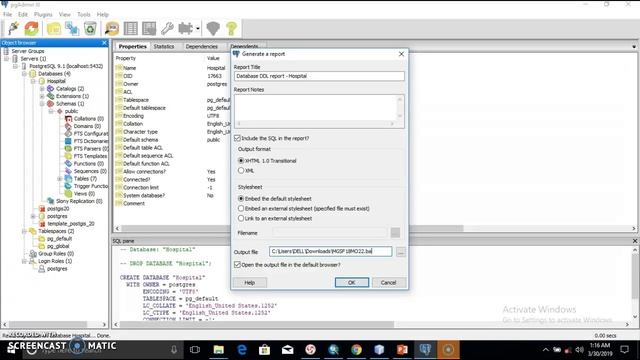Select Group Roles (0) node

point(56,253)
